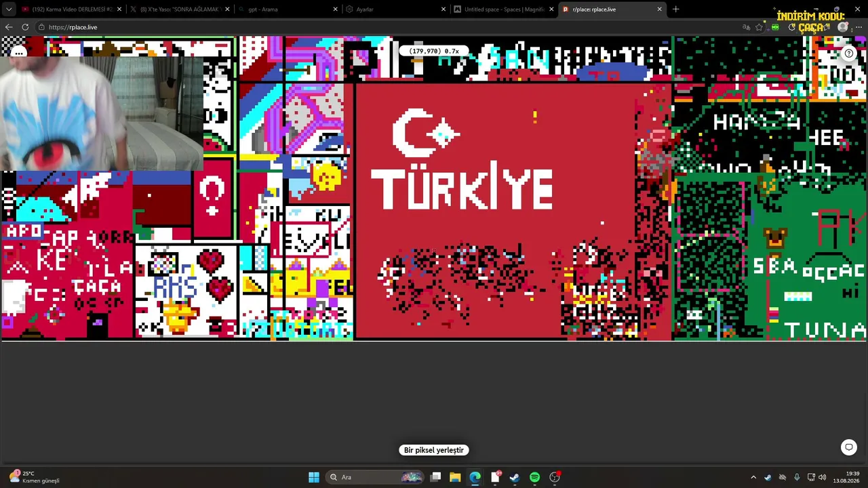Open the browser tab list chevron
This screenshot has width=868, height=488.
[x=9, y=9]
